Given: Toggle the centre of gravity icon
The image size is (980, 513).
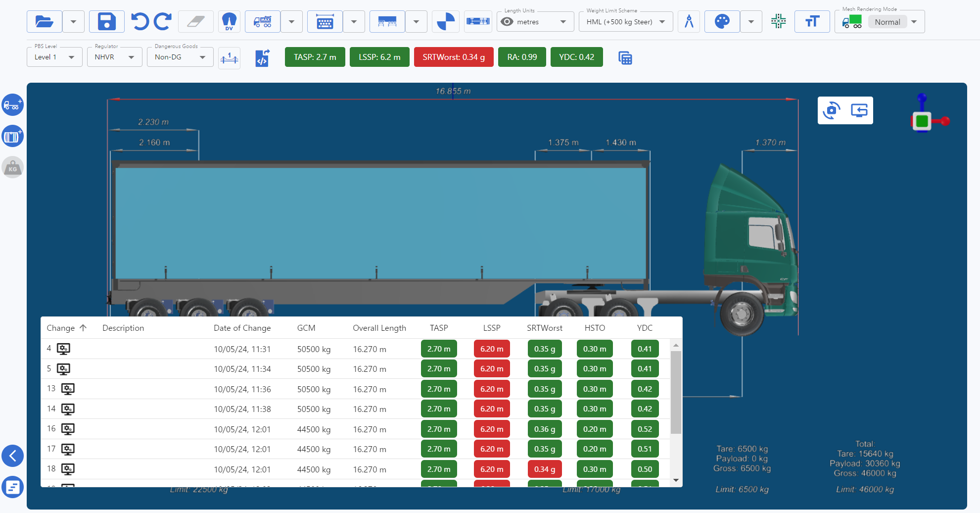Looking at the screenshot, I should pyautogui.click(x=446, y=22).
